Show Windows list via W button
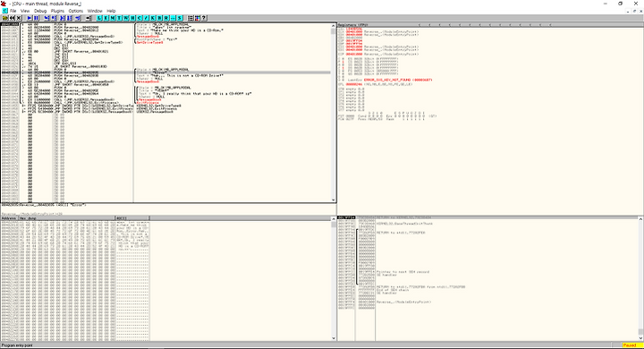The height and width of the screenshot is (349, 644). point(126,18)
